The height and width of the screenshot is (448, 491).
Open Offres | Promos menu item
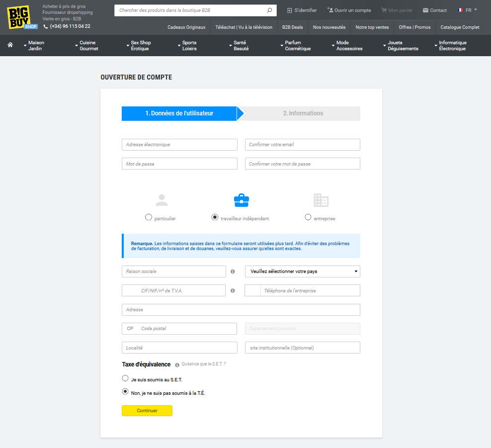(414, 27)
